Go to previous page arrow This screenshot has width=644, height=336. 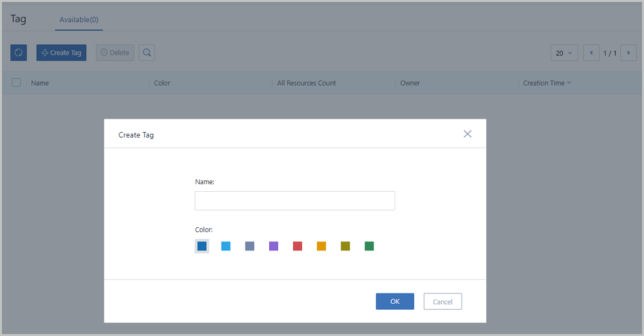coord(591,53)
